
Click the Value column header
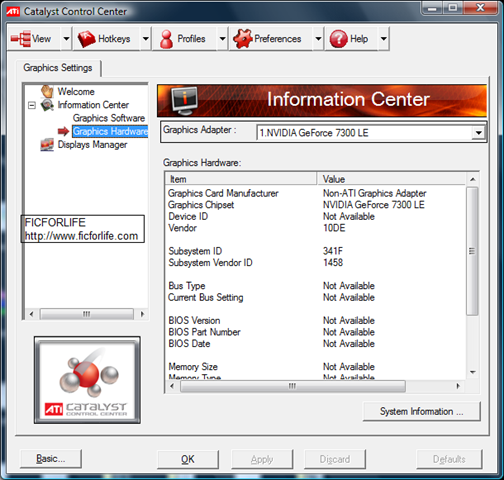point(391,179)
